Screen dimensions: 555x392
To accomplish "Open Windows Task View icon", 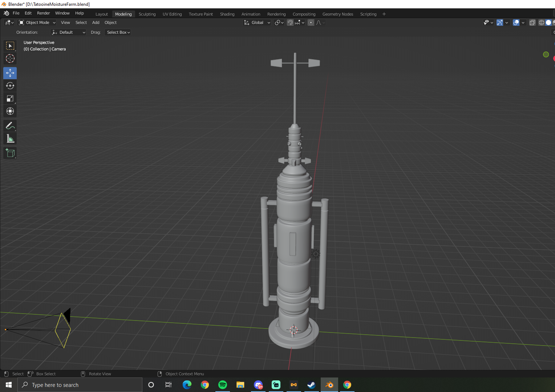I will (169, 385).
